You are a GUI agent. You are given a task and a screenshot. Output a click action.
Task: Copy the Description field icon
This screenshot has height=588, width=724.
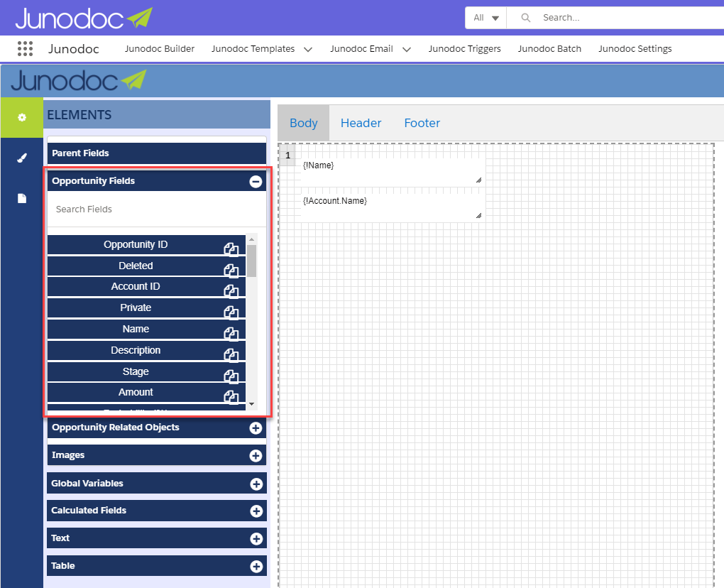coord(231,354)
